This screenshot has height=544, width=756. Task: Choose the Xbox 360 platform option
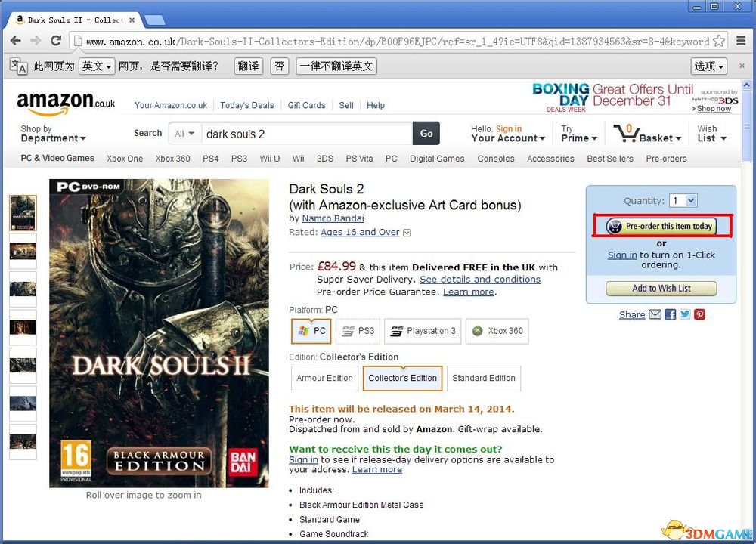(497, 331)
